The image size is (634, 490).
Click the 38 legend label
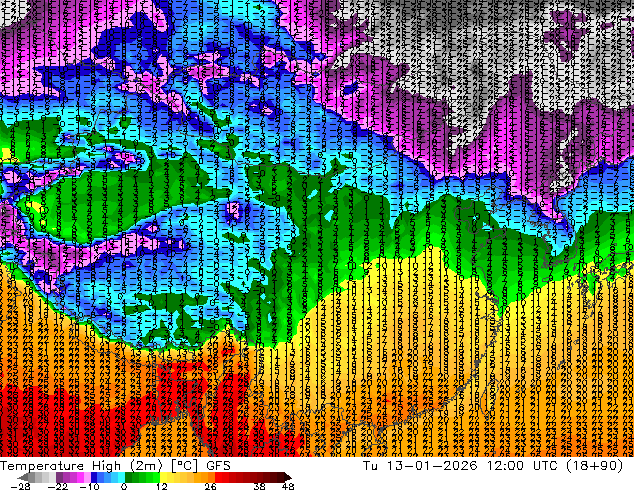pos(260,486)
